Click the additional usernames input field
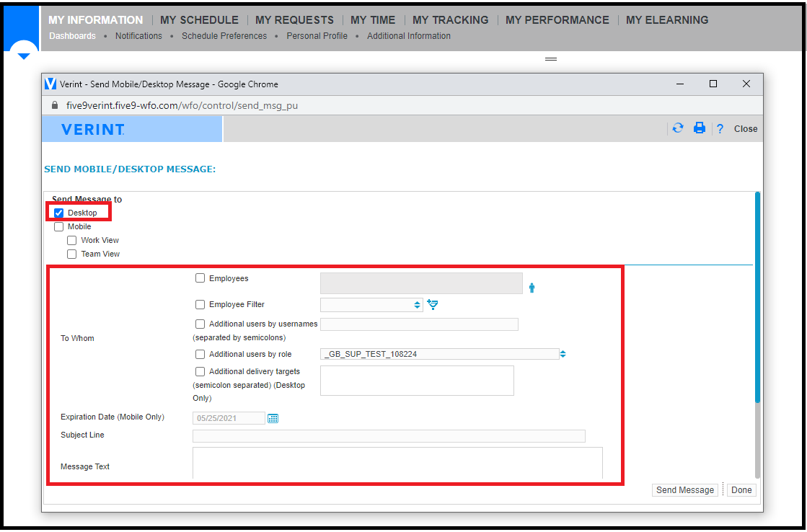This screenshot has height=532, width=807. (x=420, y=324)
